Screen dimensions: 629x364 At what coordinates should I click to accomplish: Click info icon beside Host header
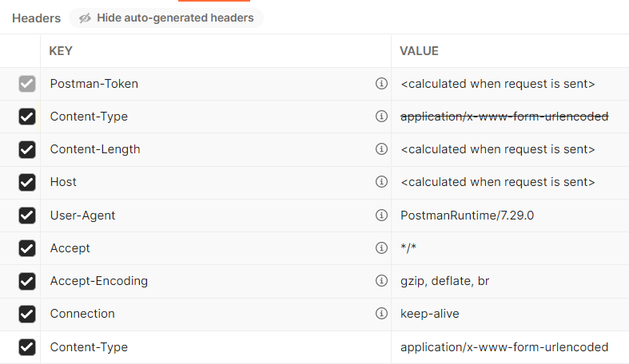tap(381, 182)
